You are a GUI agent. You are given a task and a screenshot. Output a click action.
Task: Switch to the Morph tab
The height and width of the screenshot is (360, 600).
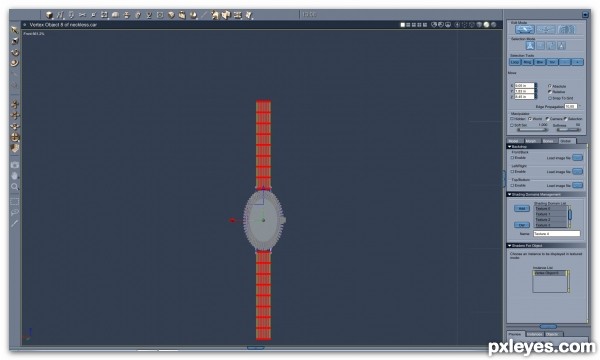tap(531, 141)
